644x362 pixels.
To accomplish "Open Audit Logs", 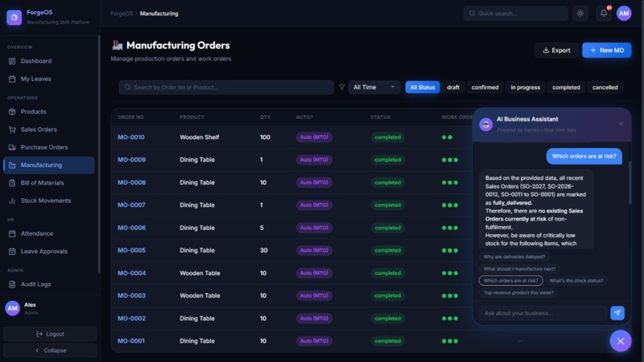I will coord(50,284).
